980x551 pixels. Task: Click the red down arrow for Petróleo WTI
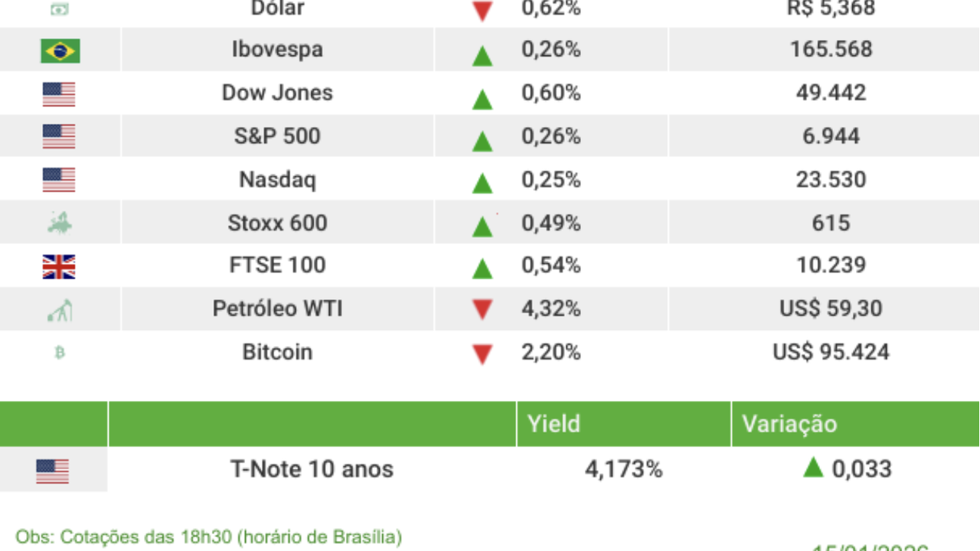[482, 310]
